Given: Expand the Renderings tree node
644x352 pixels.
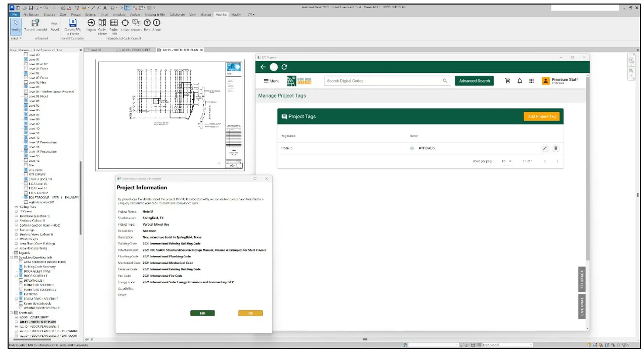Looking at the screenshot, I should [16, 230].
